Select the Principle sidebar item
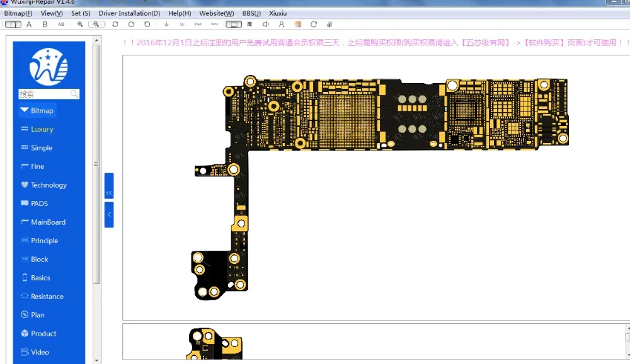This screenshot has width=630, height=364. tap(44, 241)
